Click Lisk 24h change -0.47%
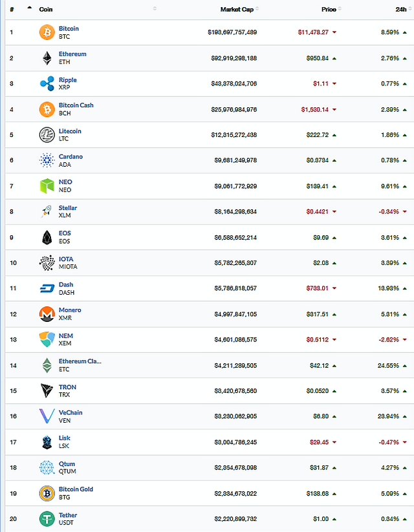The image size is (414, 532). [389, 442]
